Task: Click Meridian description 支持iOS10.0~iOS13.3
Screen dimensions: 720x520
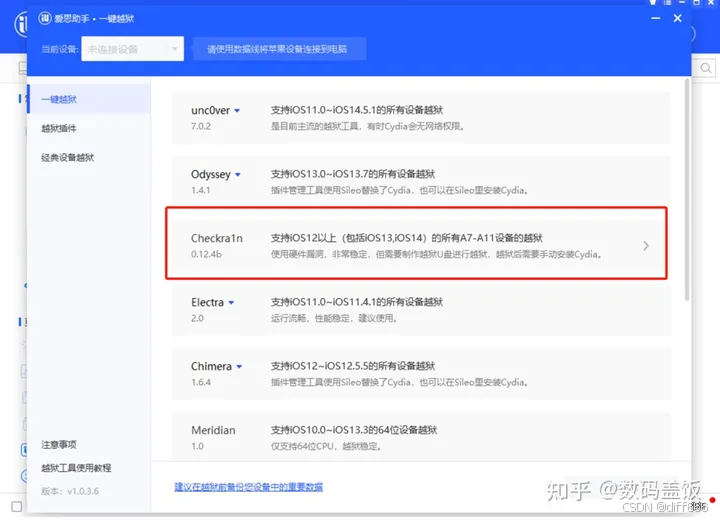Action: (x=354, y=430)
